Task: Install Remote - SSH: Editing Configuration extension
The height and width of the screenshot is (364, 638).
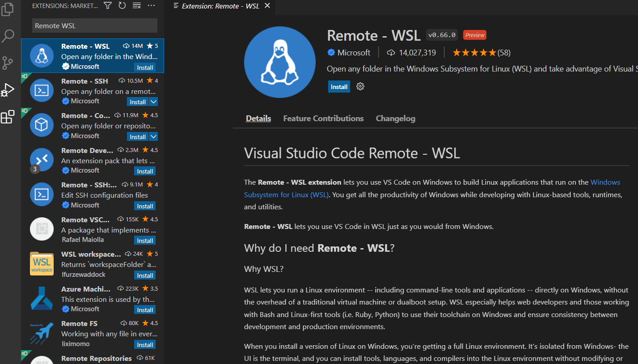Action: (145, 206)
